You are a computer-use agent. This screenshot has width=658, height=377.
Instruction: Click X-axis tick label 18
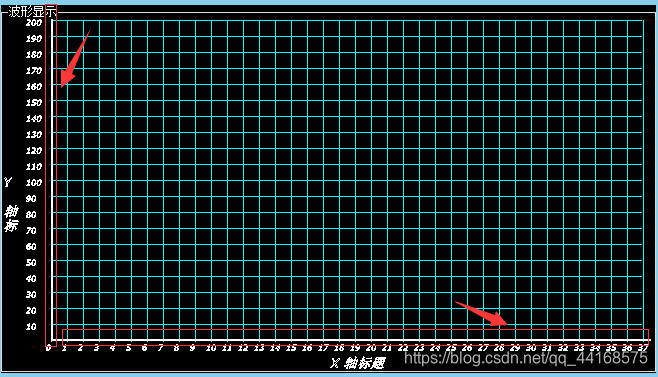(339, 348)
